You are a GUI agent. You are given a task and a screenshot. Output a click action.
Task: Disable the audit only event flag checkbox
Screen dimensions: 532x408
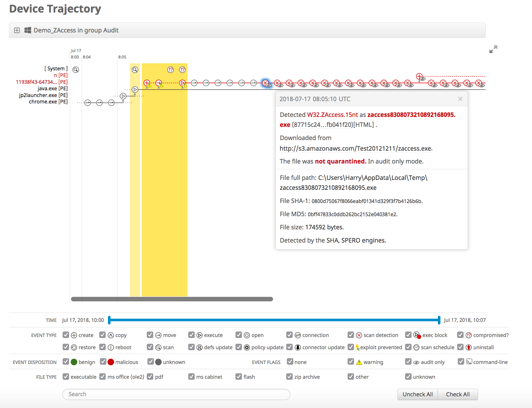(408, 362)
